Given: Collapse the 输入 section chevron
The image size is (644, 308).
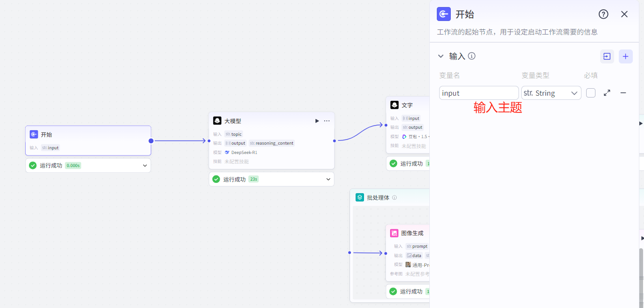Looking at the screenshot, I should (441, 56).
